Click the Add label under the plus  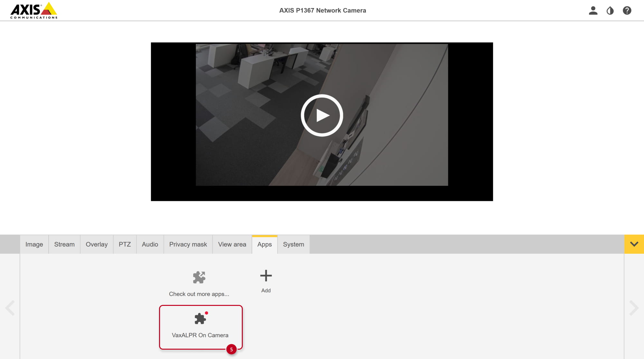(x=266, y=290)
